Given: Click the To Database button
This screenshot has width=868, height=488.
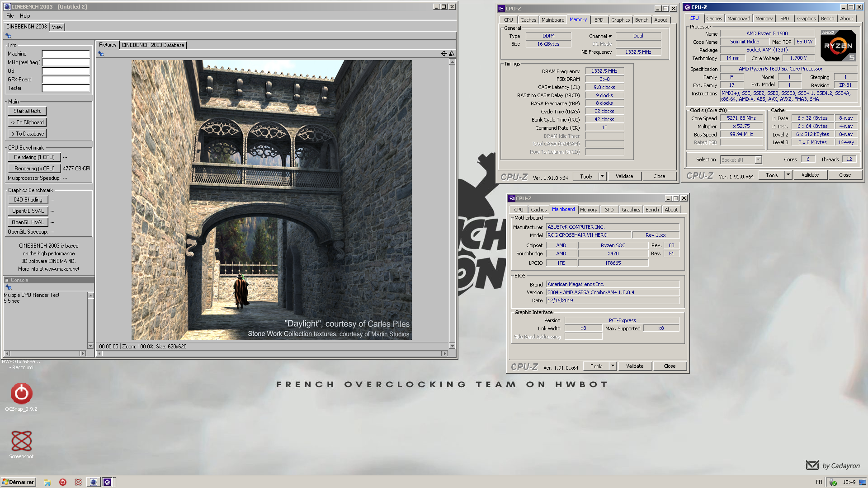Looking at the screenshot, I should [27, 134].
